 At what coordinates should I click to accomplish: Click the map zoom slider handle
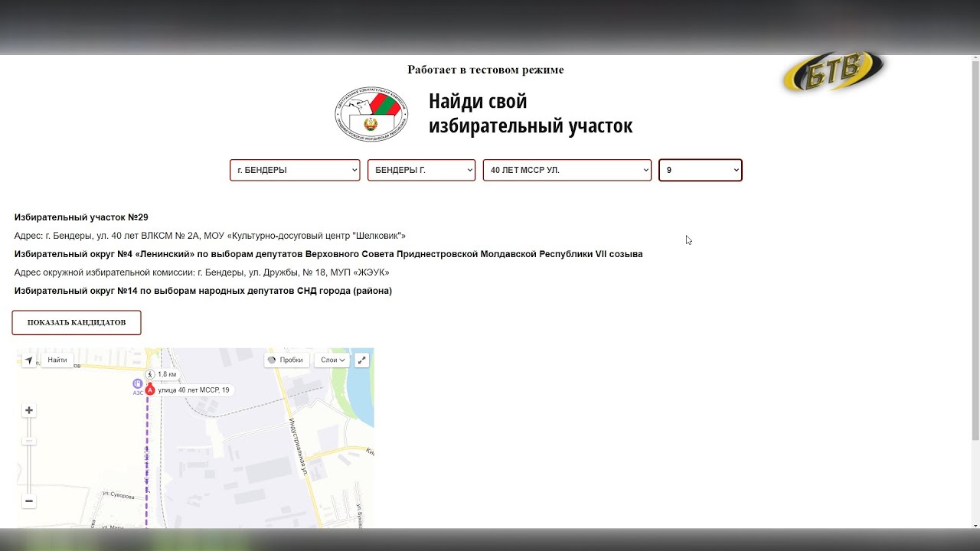(x=29, y=442)
